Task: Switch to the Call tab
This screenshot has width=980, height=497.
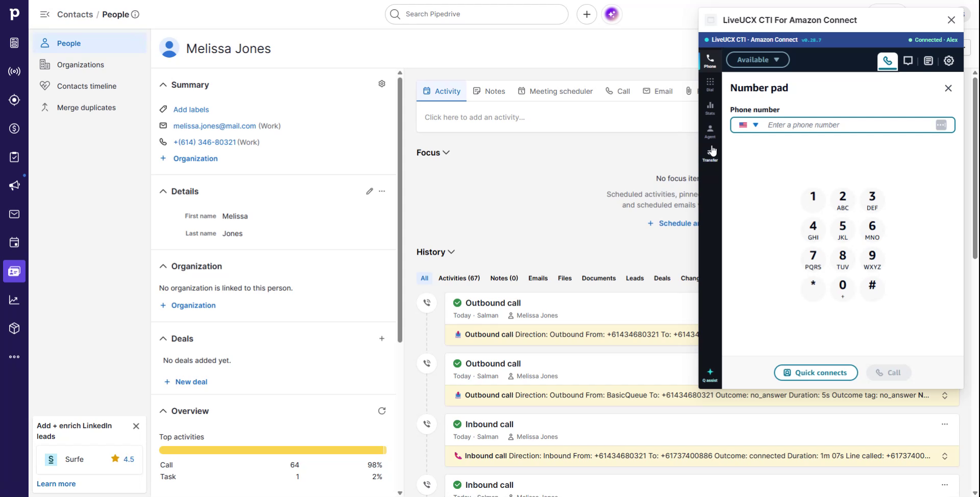Action: click(618, 91)
